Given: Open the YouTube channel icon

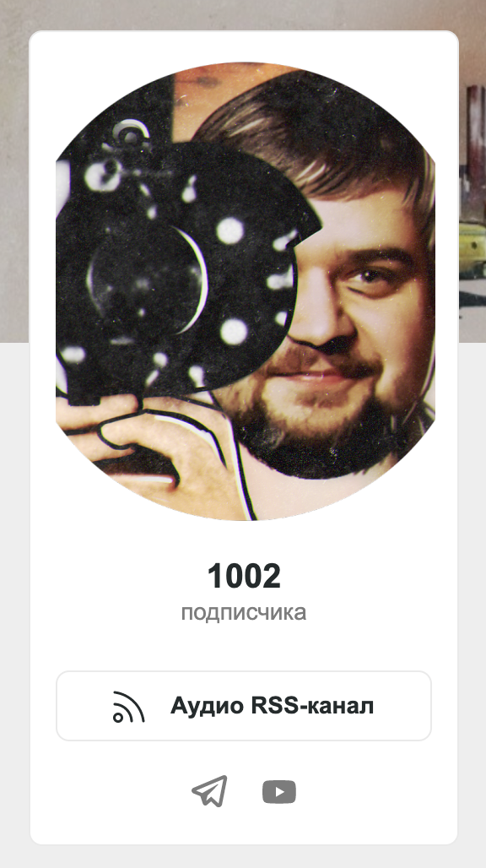Looking at the screenshot, I should pyautogui.click(x=278, y=792).
